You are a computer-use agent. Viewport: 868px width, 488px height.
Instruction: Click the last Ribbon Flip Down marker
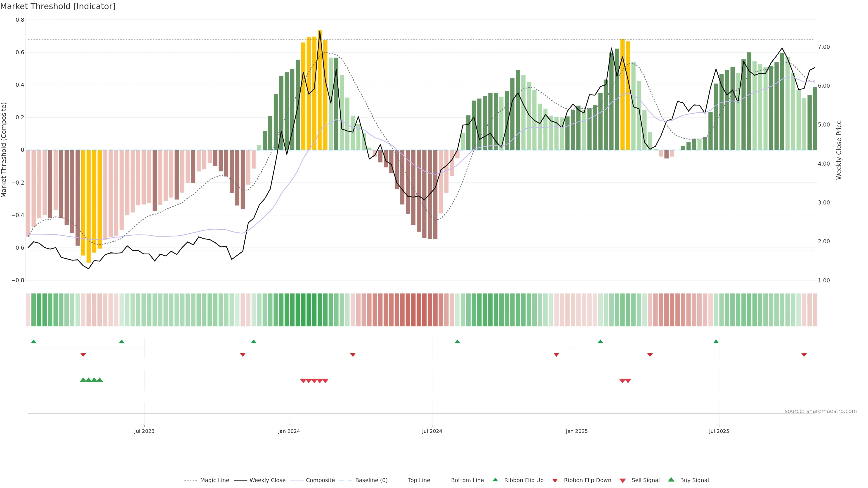click(804, 355)
